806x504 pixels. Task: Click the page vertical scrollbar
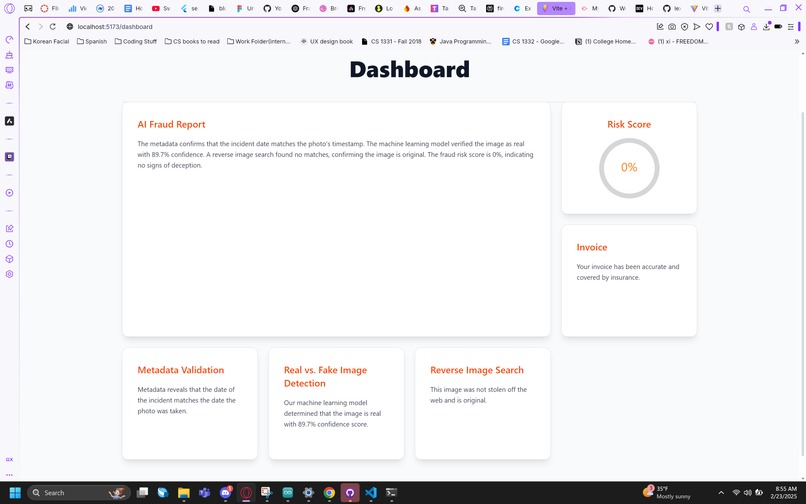pyautogui.click(x=803, y=283)
